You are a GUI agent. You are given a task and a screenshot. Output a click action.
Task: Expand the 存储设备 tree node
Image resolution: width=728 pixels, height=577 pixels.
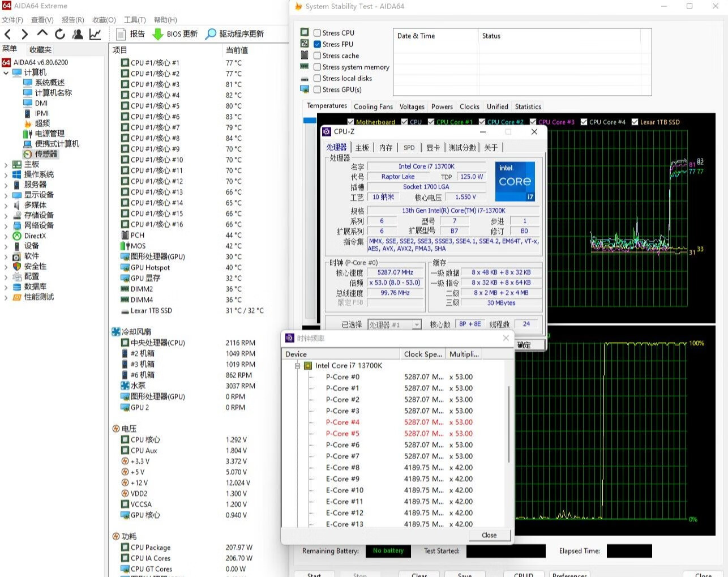(6, 216)
